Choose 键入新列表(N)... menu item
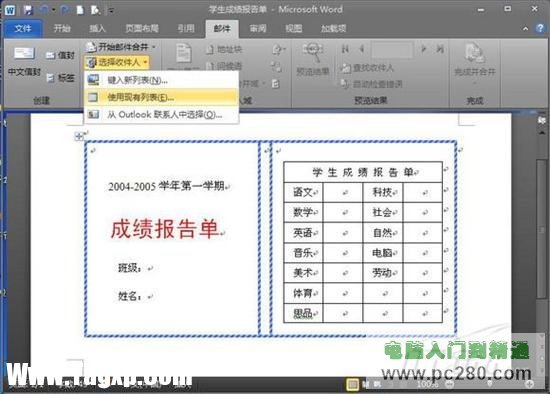This screenshot has height=394, width=550. click(162, 80)
